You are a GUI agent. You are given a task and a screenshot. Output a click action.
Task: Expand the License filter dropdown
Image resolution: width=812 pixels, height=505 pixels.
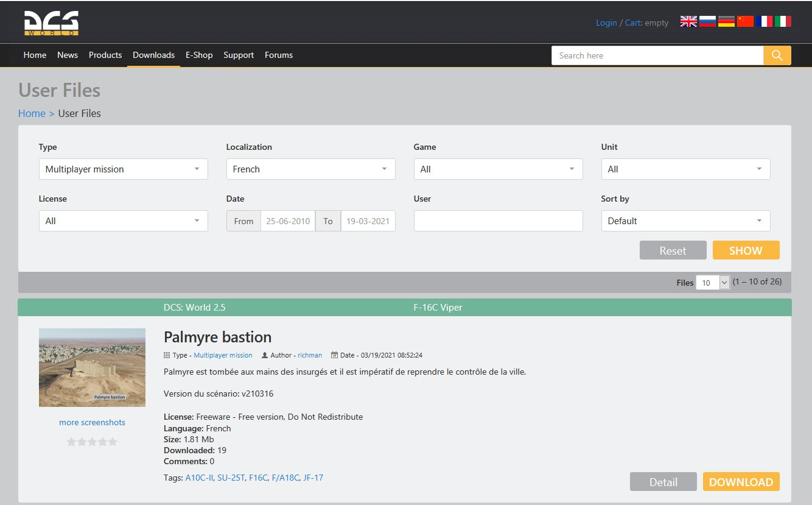click(x=123, y=221)
